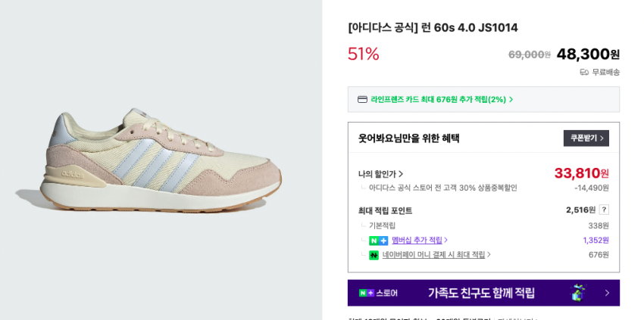Image resolution: width=644 pixels, height=320 pixels.
Task: Click the 33,810원 discounted price
Action: pos(581,173)
